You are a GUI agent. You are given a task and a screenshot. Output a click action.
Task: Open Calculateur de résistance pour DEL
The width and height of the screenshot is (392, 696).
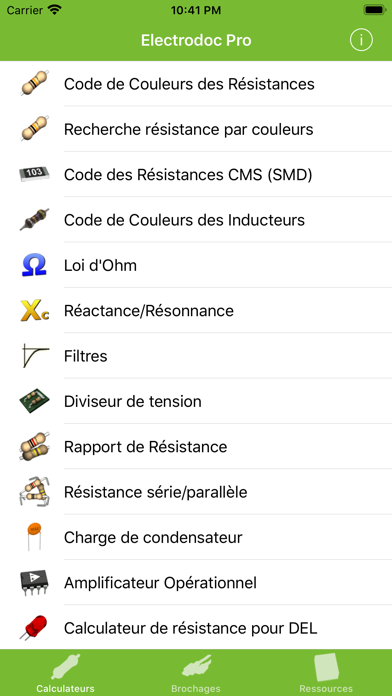tap(196, 628)
